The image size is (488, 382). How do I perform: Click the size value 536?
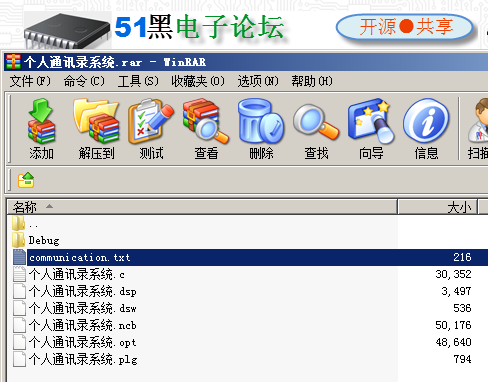point(462,308)
